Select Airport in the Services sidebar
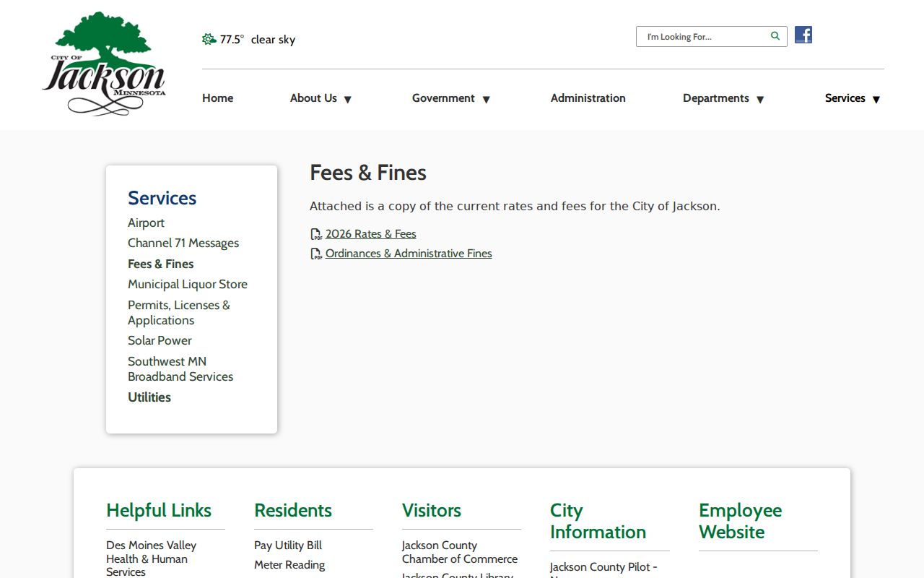Image resolution: width=924 pixels, height=578 pixels. tap(146, 223)
